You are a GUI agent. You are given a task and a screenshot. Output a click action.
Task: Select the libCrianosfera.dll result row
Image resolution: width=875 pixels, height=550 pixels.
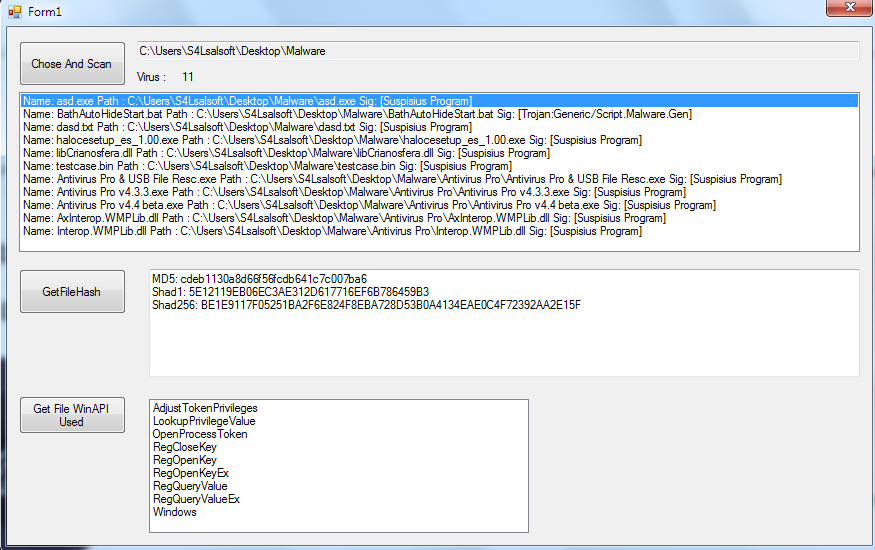tap(440, 153)
